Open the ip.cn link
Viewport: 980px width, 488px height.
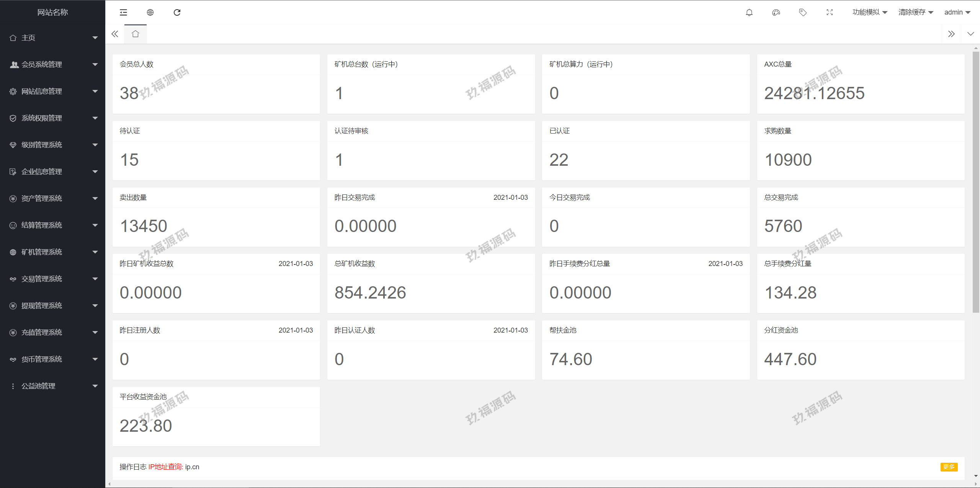[192, 467]
